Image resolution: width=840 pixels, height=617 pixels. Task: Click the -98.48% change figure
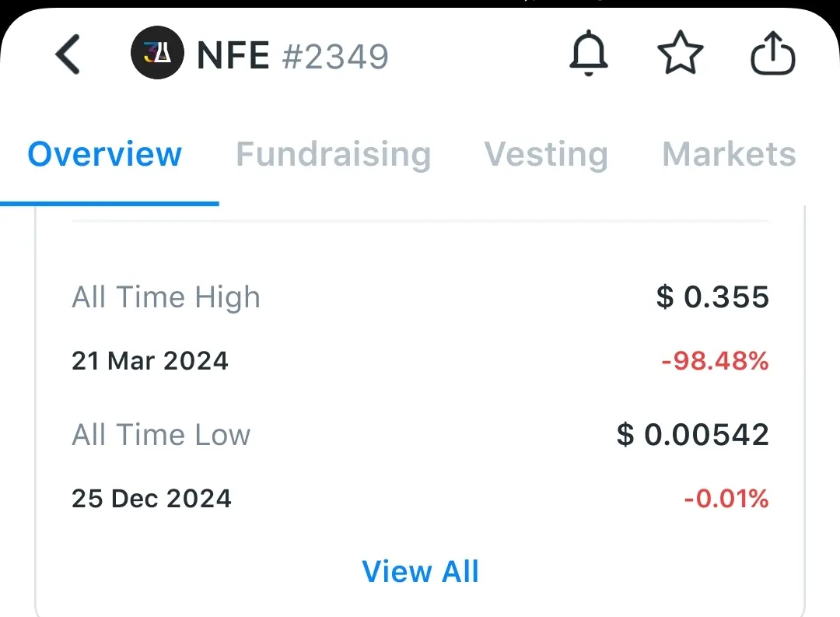tap(715, 361)
